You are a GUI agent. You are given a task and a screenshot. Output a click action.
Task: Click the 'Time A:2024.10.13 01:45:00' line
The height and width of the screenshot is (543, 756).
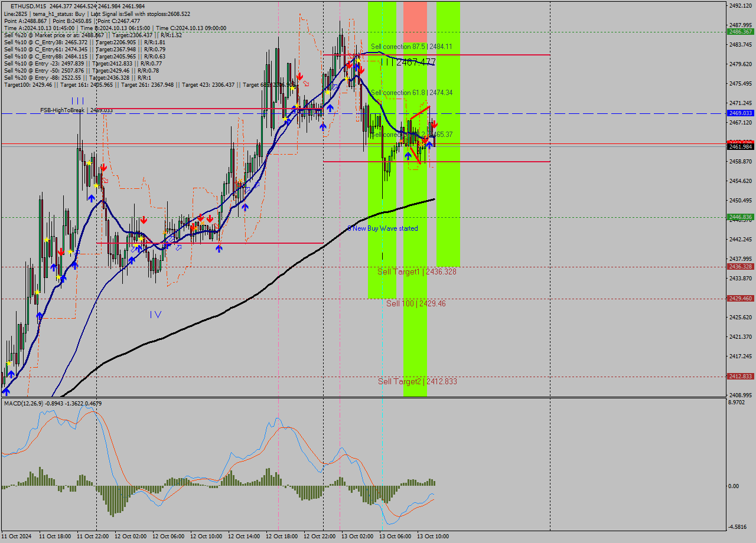pos(39,28)
